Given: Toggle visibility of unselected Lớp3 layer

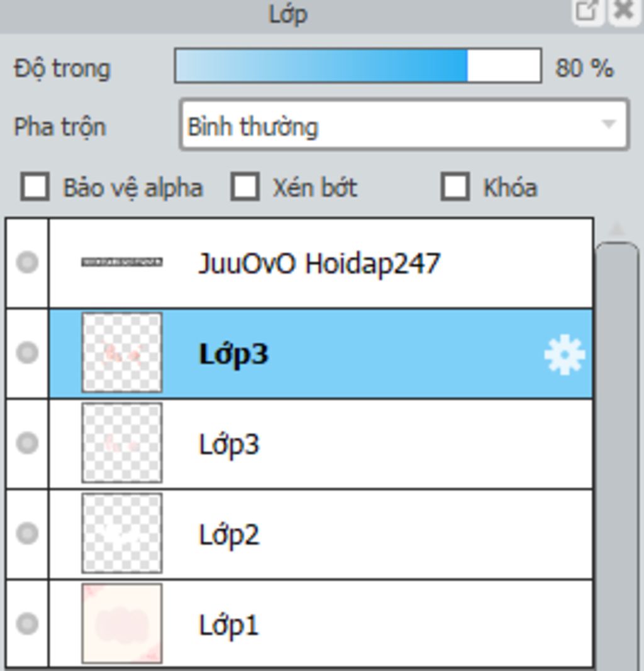Looking at the screenshot, I should (27, 443).
